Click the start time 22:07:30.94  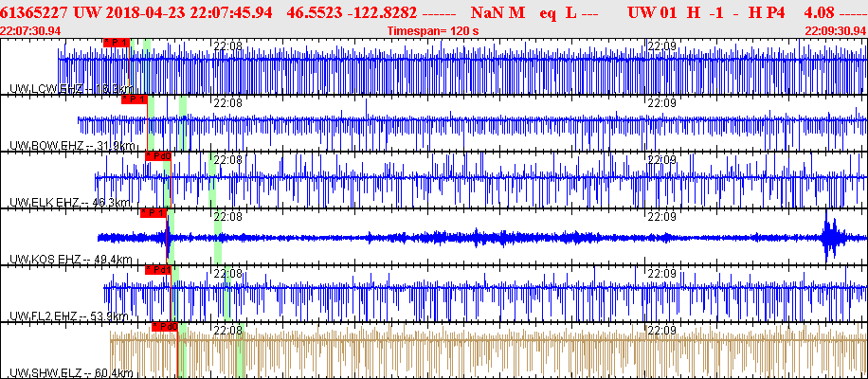[x=31, y=31]
